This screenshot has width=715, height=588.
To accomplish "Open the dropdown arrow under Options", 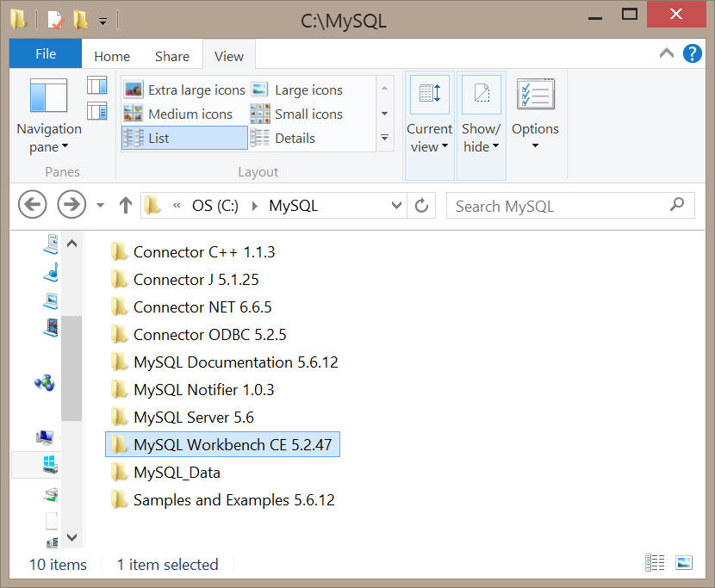I will (x=535, y=145).
